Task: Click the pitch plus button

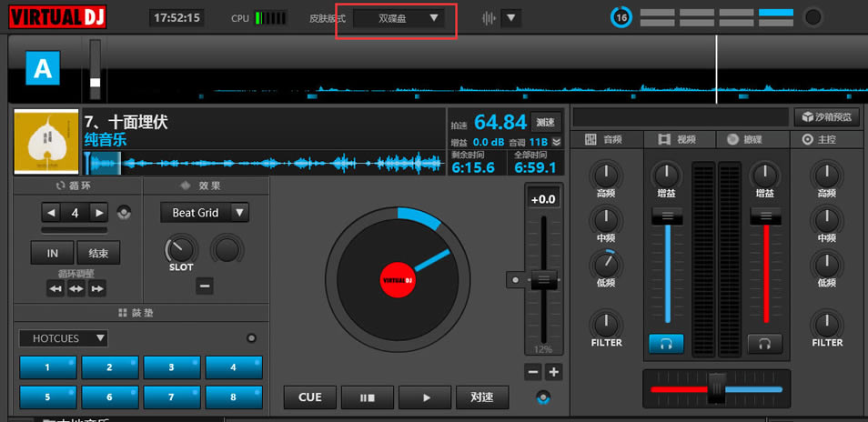Action: pos(554,372)
